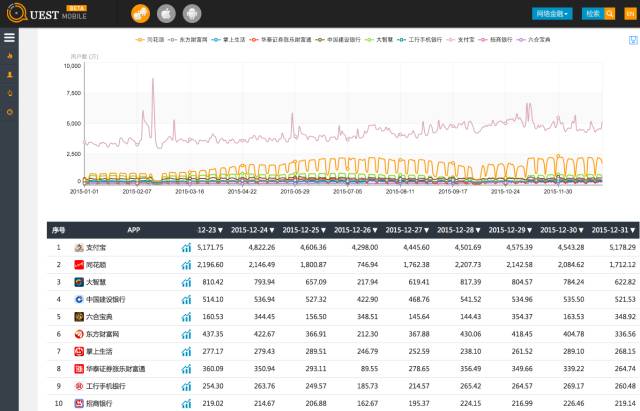The image size is (640, 411).
Task: Toggle 支付宝 series in chart legend
Action: click(461, 40)
